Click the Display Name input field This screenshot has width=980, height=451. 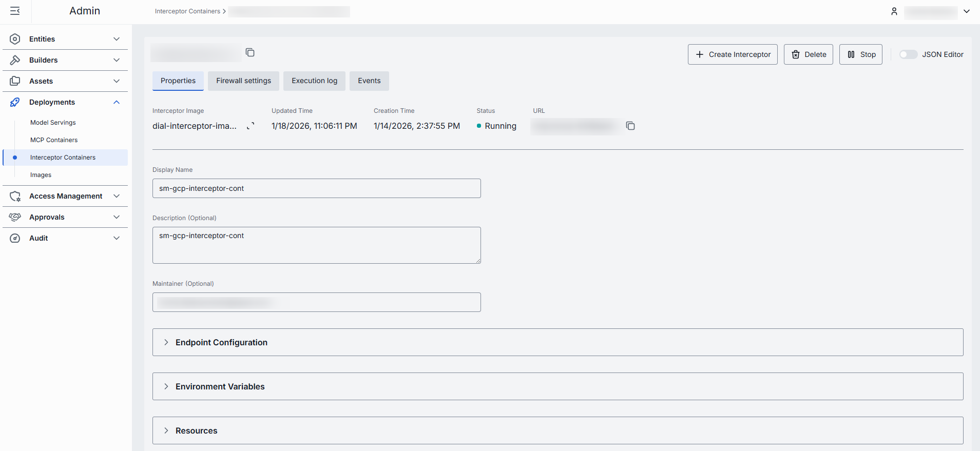tap(316, 188)
